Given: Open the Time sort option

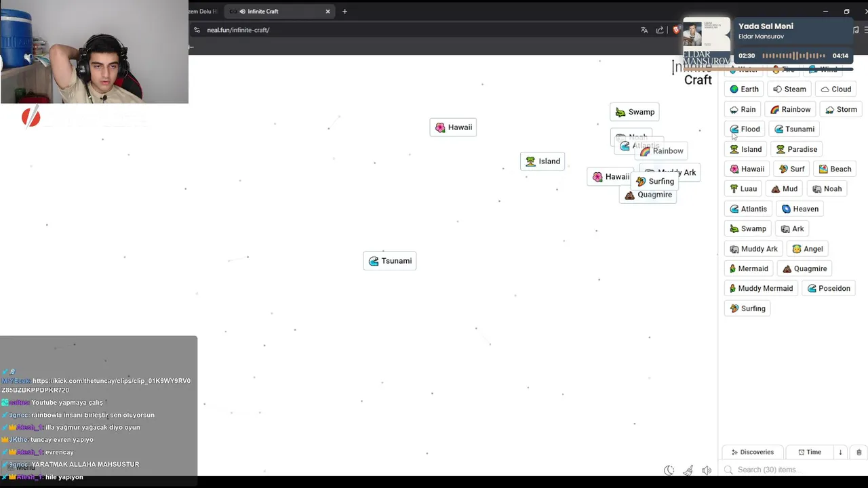Looking at the screenshot, I should [810, 452].
